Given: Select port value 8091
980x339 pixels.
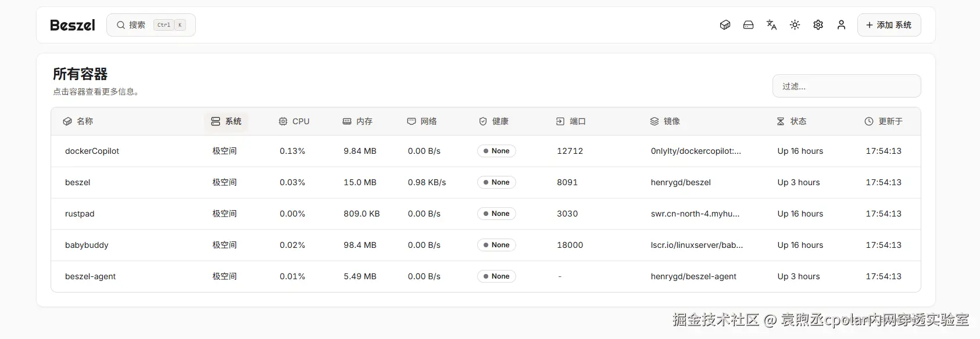Looking at the screenshot, I should [567, 182].
